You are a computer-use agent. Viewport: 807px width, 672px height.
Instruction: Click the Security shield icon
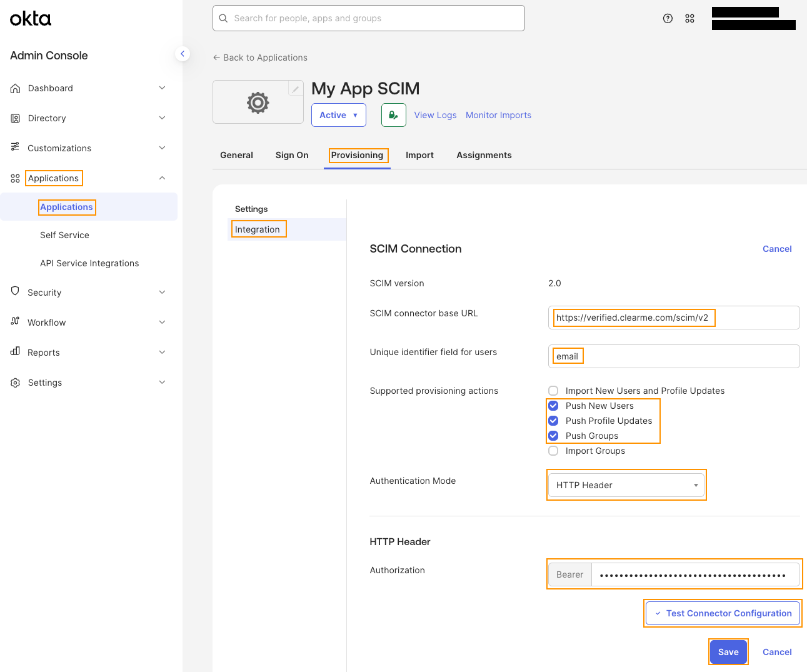16,291
